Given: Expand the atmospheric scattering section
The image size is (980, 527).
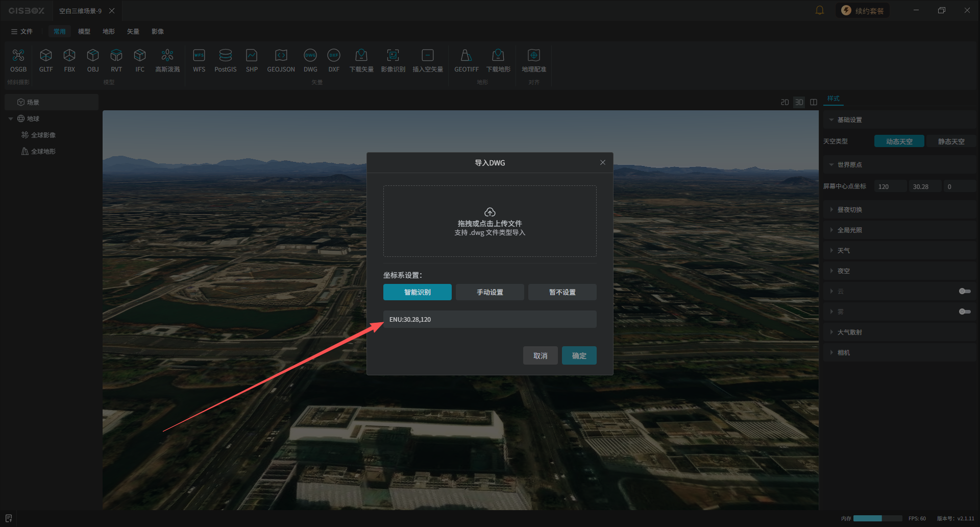Looking at the screenshot, I should pyautogui.click(x=849, y=332).
